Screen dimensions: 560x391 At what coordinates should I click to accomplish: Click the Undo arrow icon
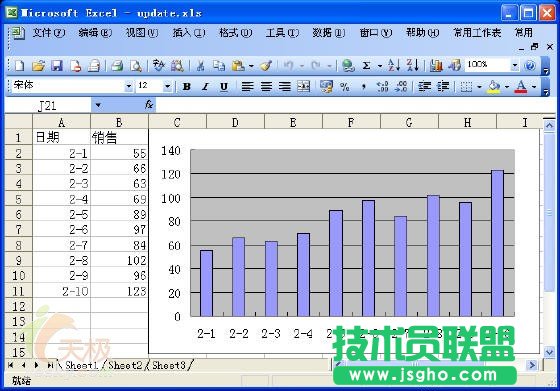click(289, 66)
